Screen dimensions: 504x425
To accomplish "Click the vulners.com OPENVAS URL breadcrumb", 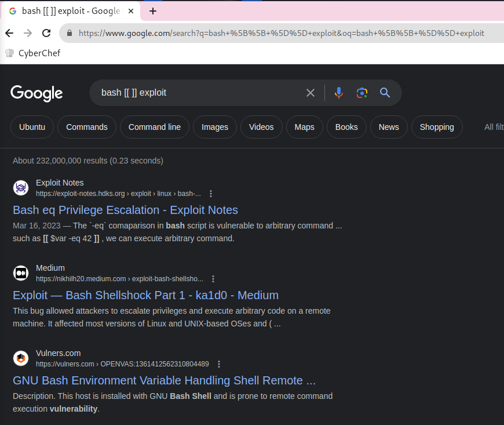I will coord(122,364).
